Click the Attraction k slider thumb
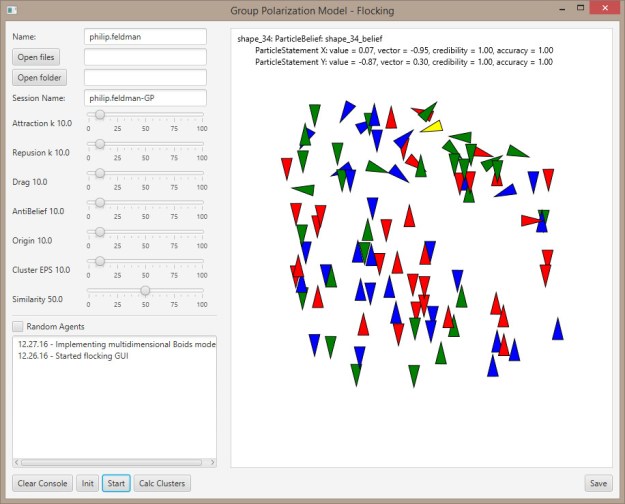Viewport: 625px width, 504px height. pos(100,116)
